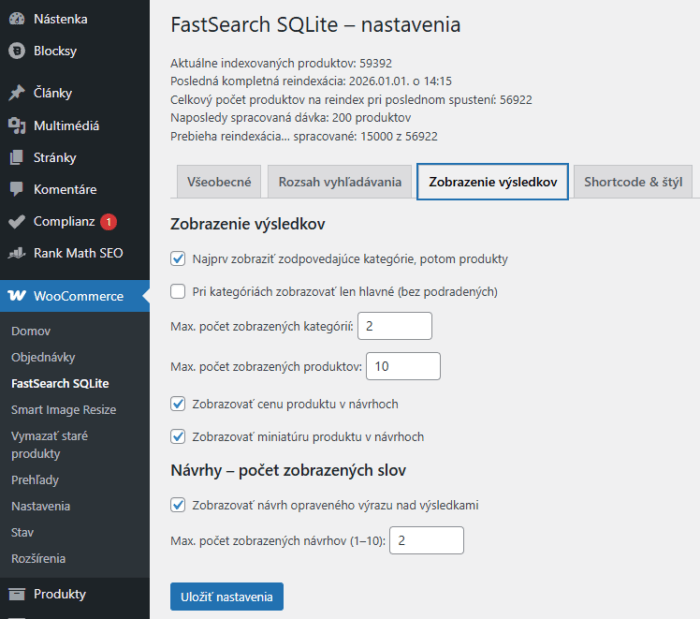Select the Zobrazenie výsledkov tab
Viewport: 700px width, 619px height.
click(x=492, y=182)
